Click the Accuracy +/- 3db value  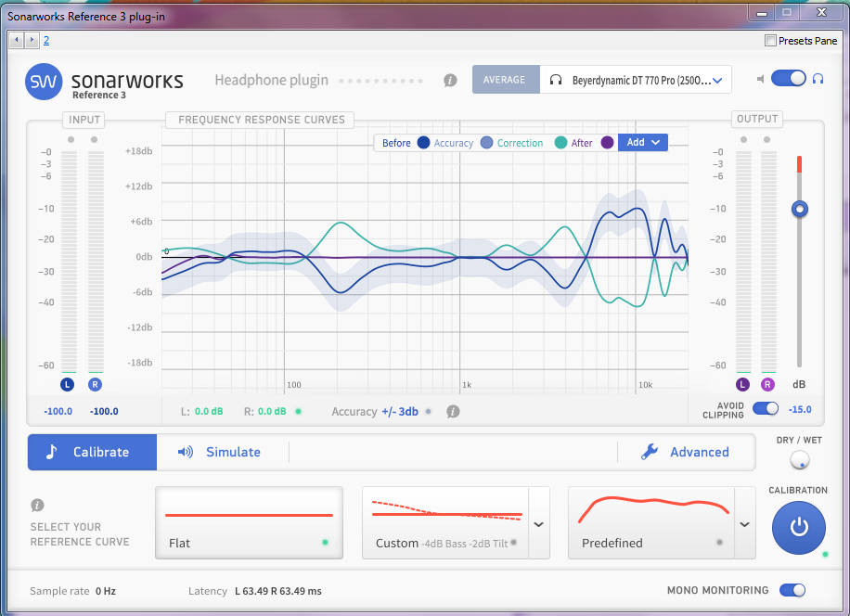click(400, 412)
